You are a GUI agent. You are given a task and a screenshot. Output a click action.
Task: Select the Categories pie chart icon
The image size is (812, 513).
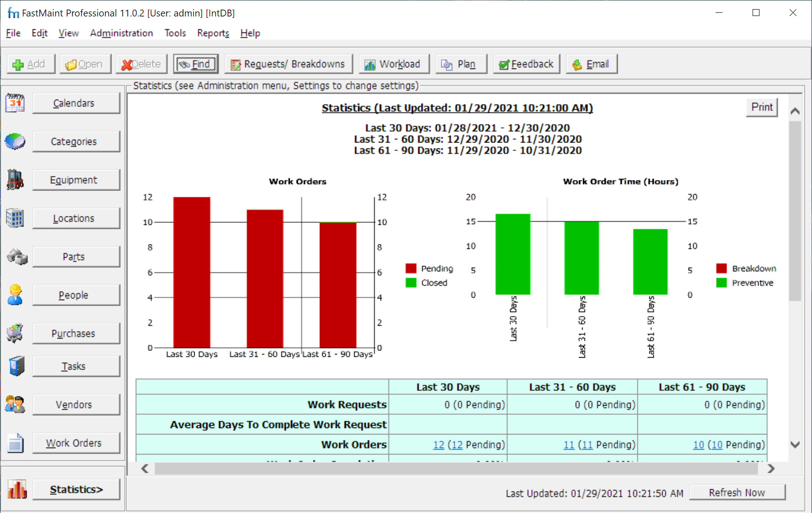point(15,142)
